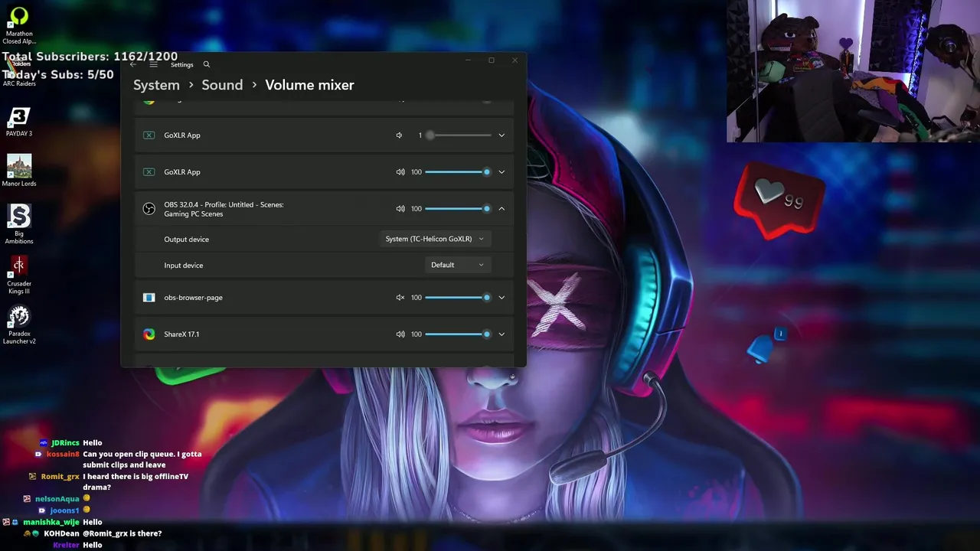Image resolution: width=980 pixels, height=551 pixels.
Task: Open the Settings hamburger navigation menu
Action: (x=153, y=64)
